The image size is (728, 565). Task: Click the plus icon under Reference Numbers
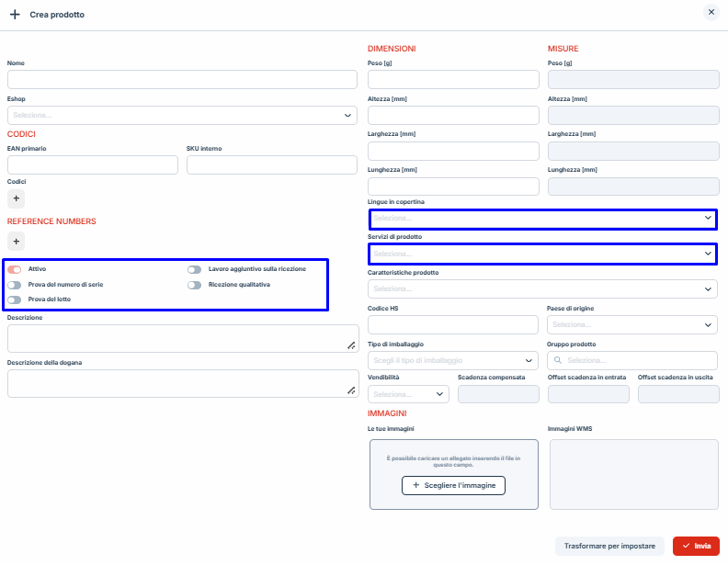tap(17, 241)
